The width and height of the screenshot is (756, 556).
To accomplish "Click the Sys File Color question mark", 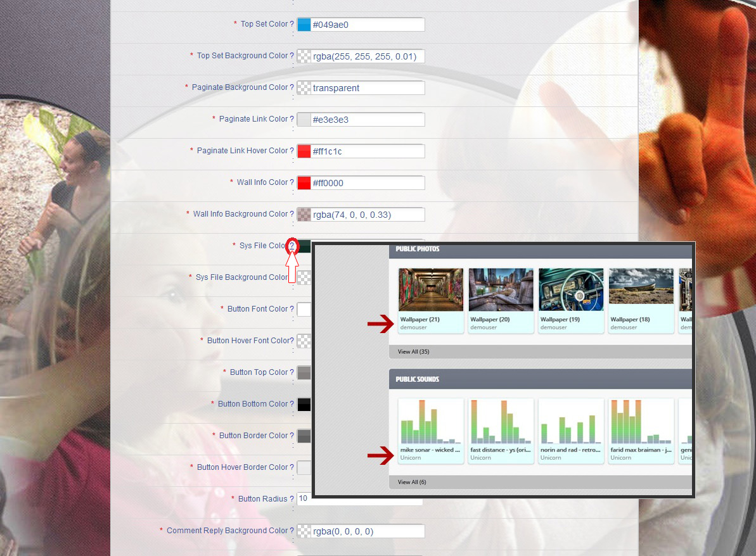I will pos(292,246).
